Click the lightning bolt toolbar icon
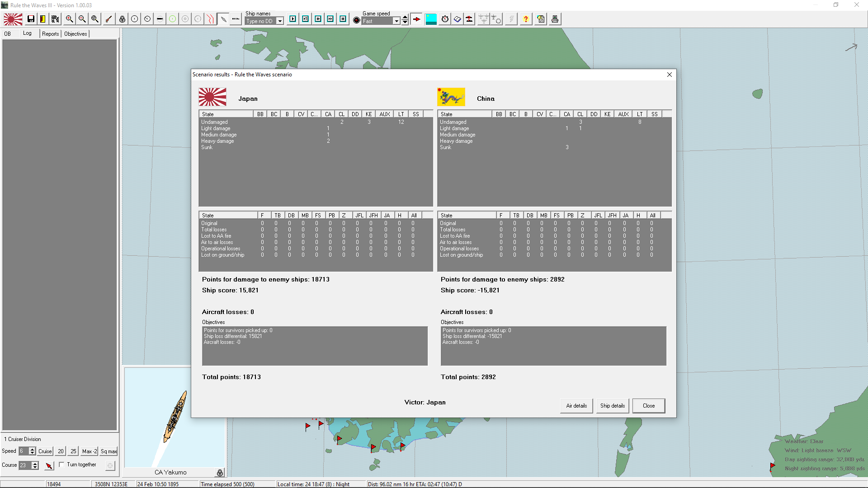The height and width of the screenshot is (488, 868). [511, 19]
